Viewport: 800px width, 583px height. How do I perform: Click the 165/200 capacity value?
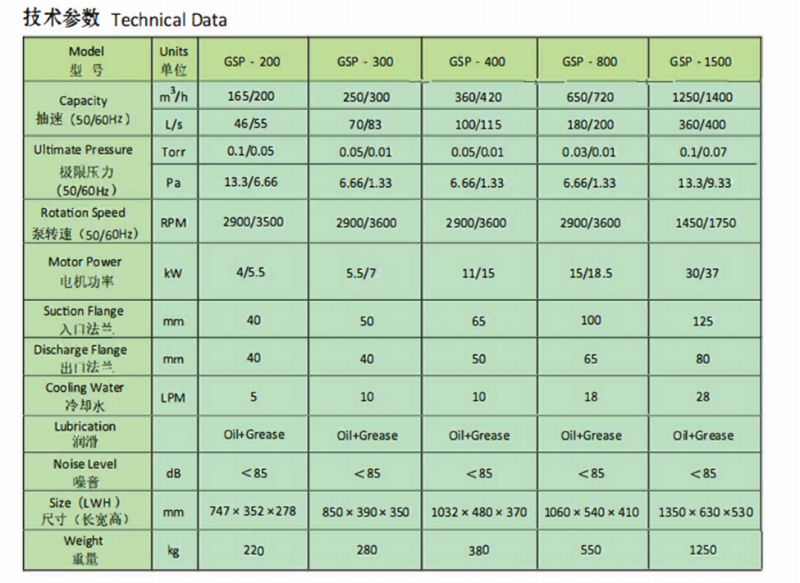[x=253, y=96]
